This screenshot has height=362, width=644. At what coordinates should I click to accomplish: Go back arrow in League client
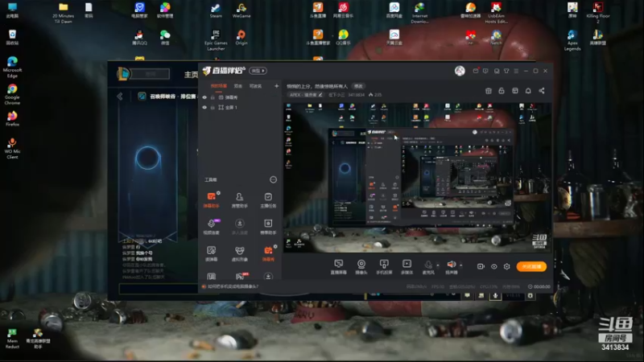click(x=120, y=97)
